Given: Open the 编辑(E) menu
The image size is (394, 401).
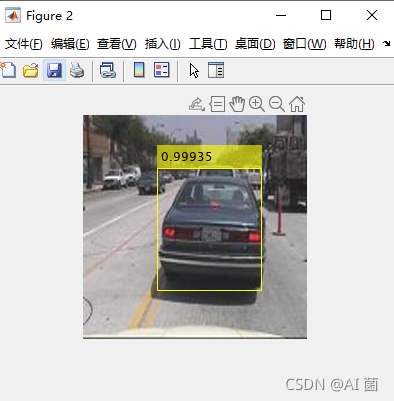Looking at the screenshot, I should (70, 44).
